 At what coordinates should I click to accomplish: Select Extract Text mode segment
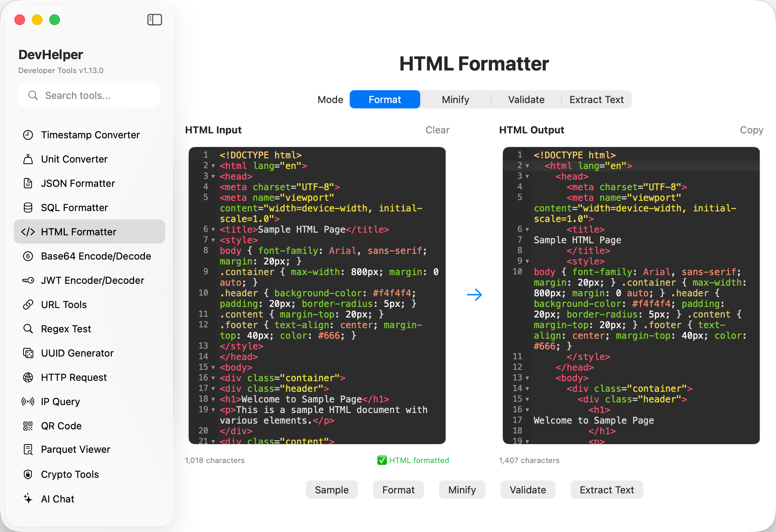pos(596,100)
